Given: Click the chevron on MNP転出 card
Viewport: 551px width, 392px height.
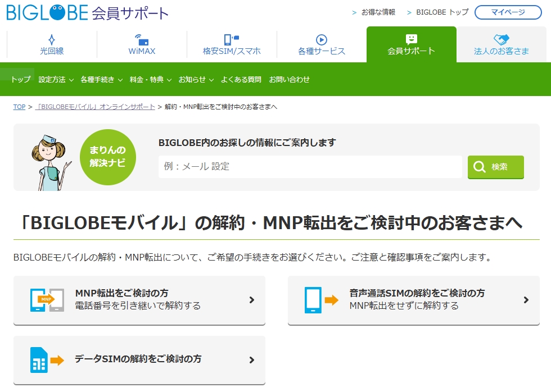Looking at the screenshot, I should point(252,300).
